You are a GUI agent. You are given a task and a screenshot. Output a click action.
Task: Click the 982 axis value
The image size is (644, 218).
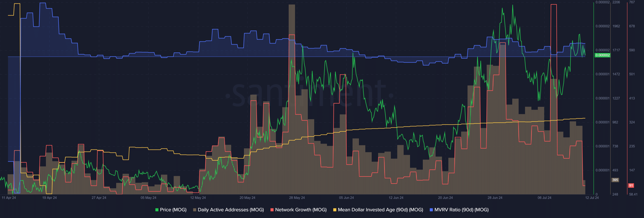point(615,122)
